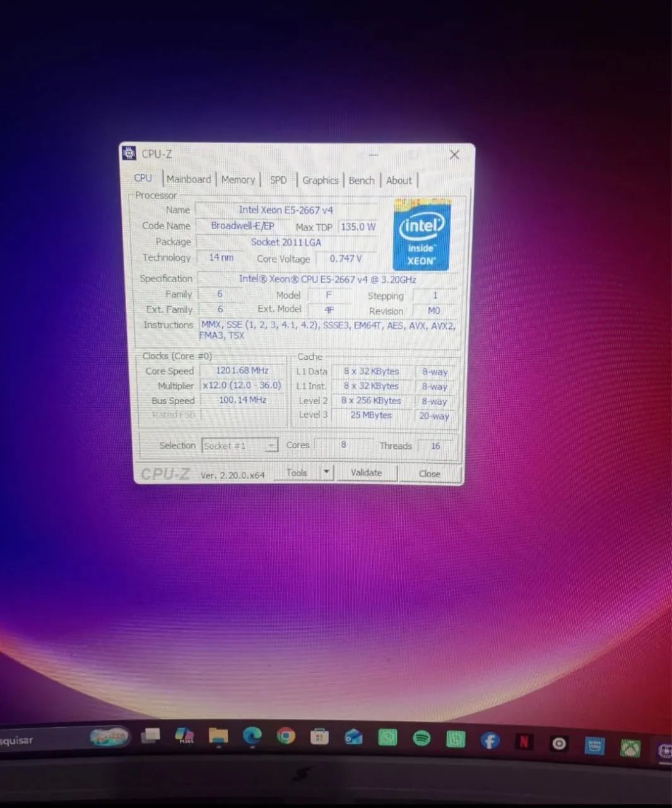This screenshot has width=672, height=808.
Task: Launch Google Chrome from the taskbar
Action: [x=286, y=736]
